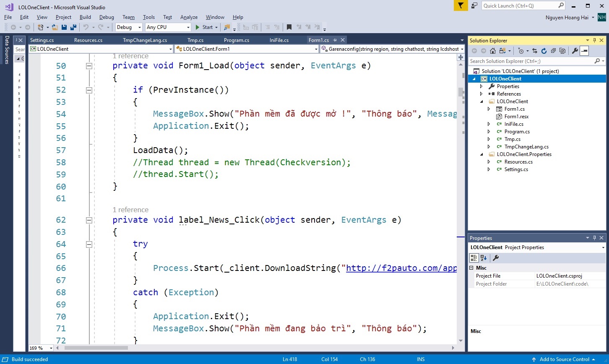Toggle a bookmark with the toolbar bookmark icon
The image size is (609, 364).
point(289,27)
